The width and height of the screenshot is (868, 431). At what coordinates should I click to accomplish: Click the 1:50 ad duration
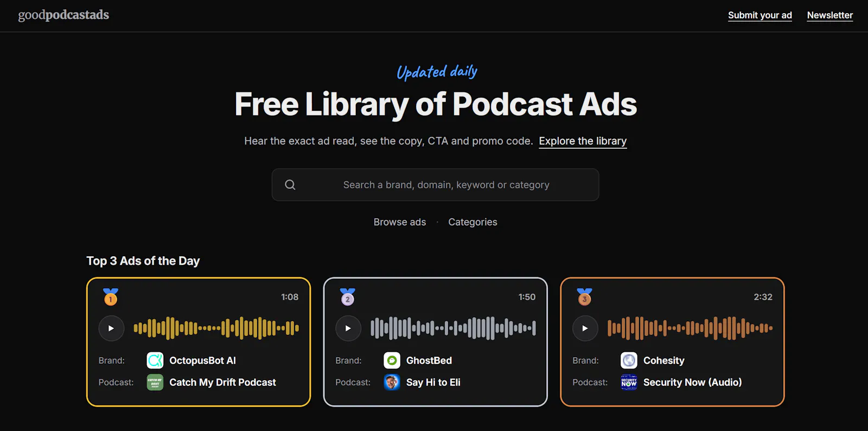[527, 297]
